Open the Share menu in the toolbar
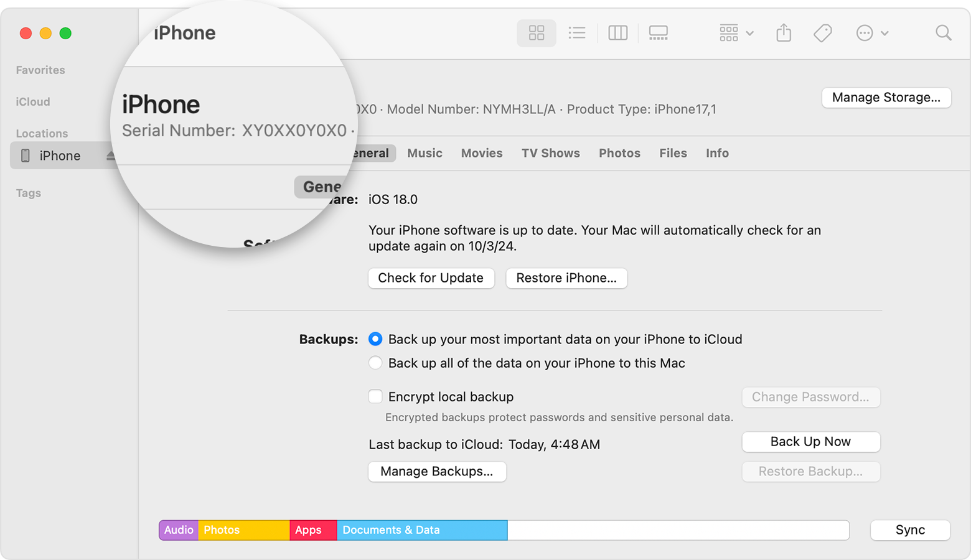 pos(783,33)
